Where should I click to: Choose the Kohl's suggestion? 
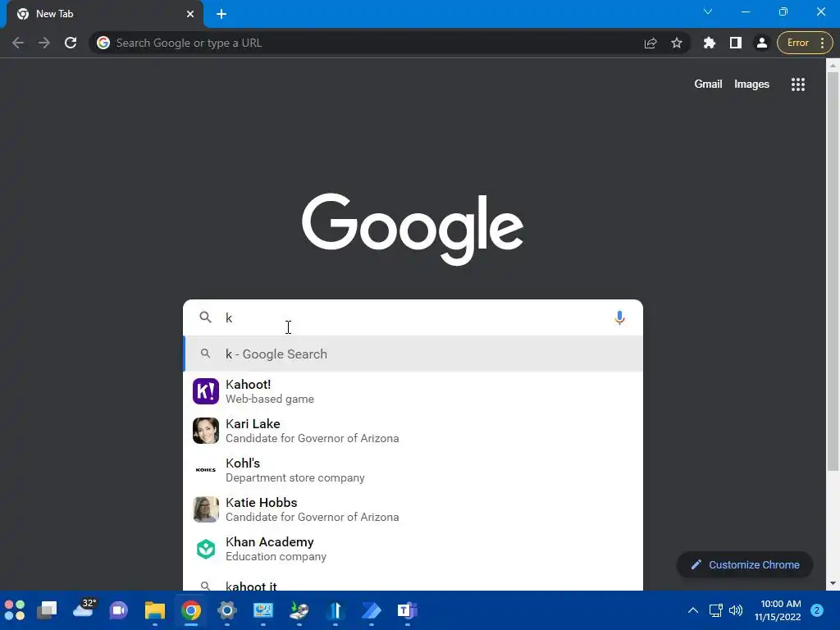pos(413,470)
